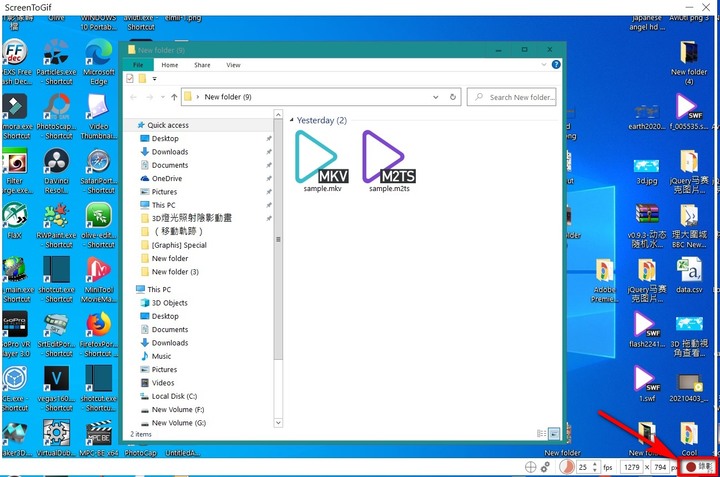
Task: Select Video Thumbnails desktop icon
Action: 99,117
